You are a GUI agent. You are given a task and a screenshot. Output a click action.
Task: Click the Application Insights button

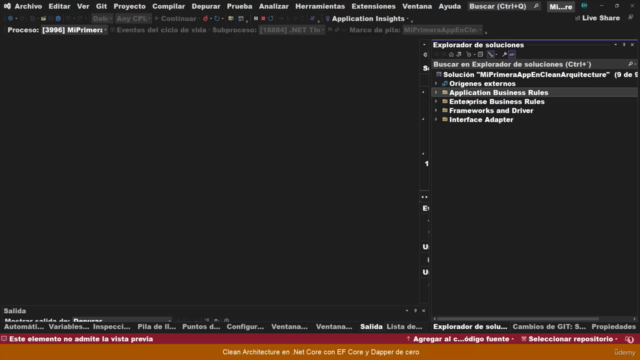point(366,18)
